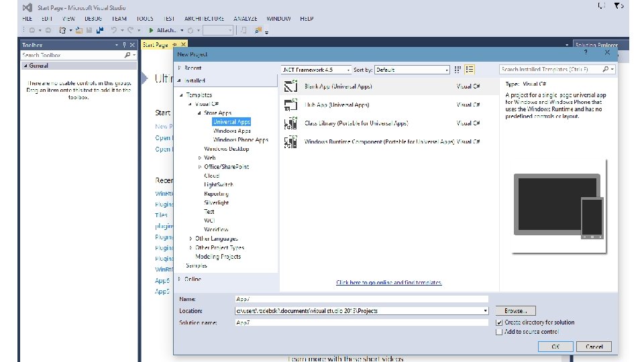The height and width of the screenshot is (362, 644).
Task: Switch templates to small icons view
Action: pos(458,70)
